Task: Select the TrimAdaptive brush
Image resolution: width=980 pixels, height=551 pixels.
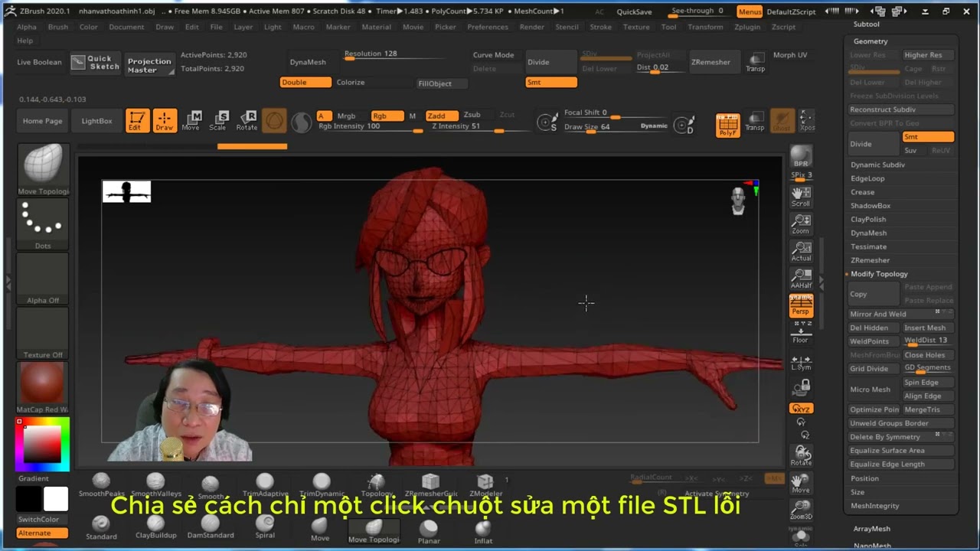Action: point(265,485)
